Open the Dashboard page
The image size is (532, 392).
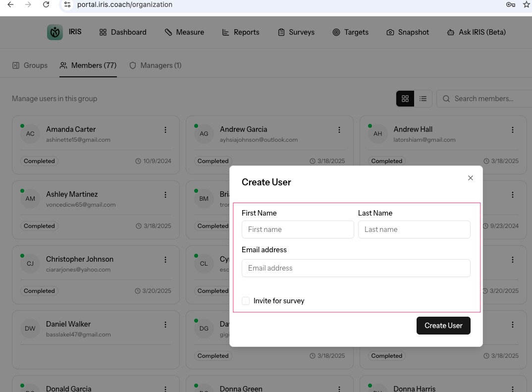coord(123,32)
